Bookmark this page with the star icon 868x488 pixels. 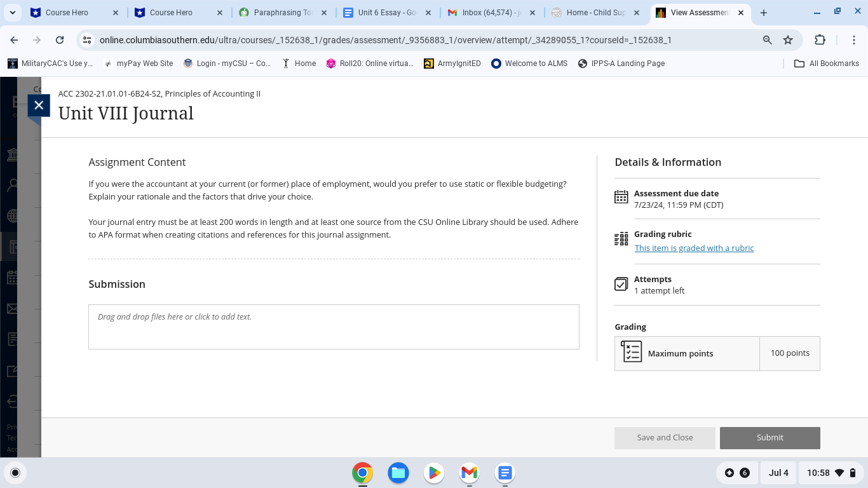coord(788,40)
